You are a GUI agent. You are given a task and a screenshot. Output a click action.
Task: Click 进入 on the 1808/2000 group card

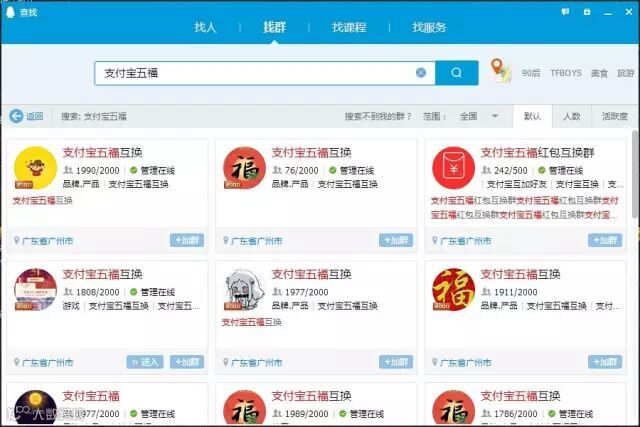click(x=145, y=362)
